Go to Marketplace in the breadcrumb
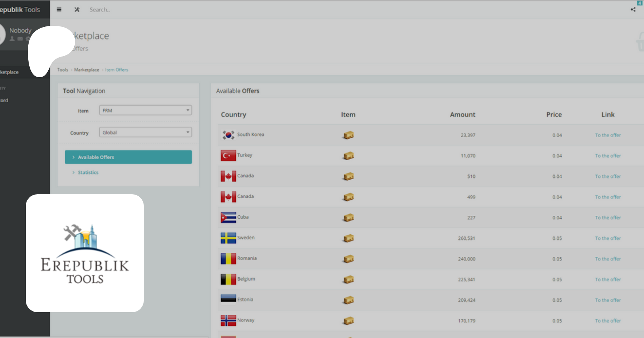 [x=87, y=70]
